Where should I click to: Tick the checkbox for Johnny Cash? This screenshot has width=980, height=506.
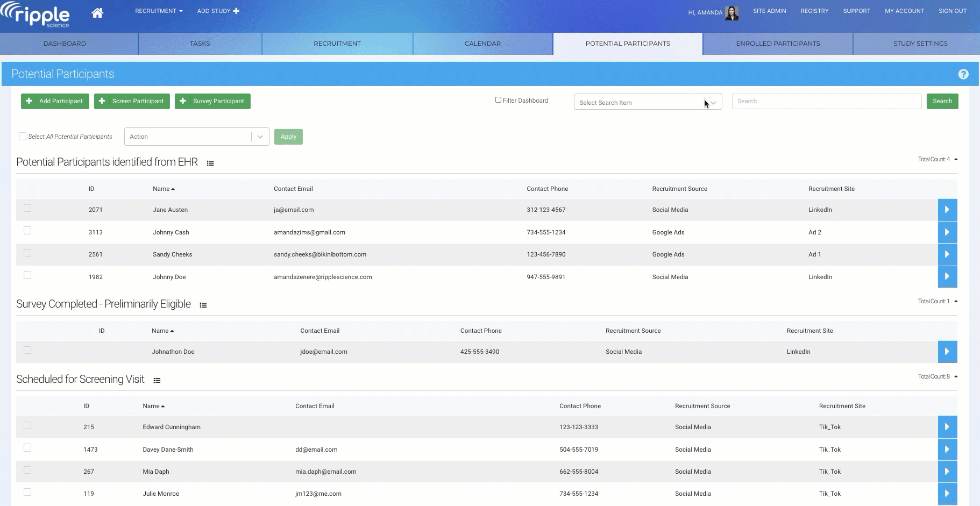(27, 231)
